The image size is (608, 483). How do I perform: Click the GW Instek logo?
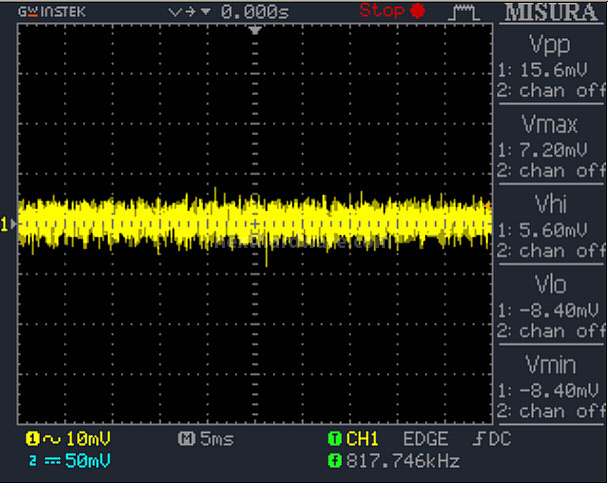point(52,12)
